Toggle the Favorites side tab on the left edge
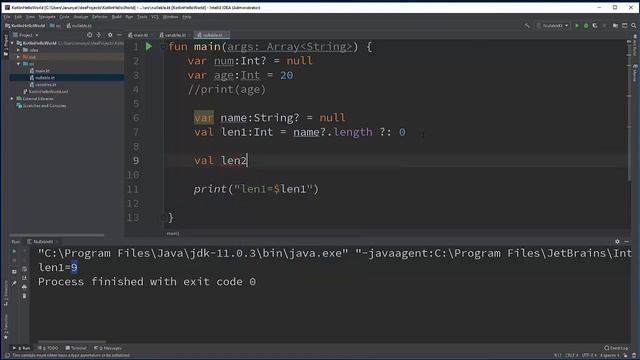 5,327
